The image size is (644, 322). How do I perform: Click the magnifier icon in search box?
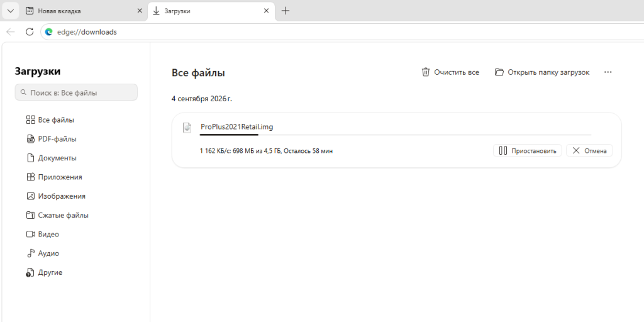pyautogui.click(x=23, y=92)
